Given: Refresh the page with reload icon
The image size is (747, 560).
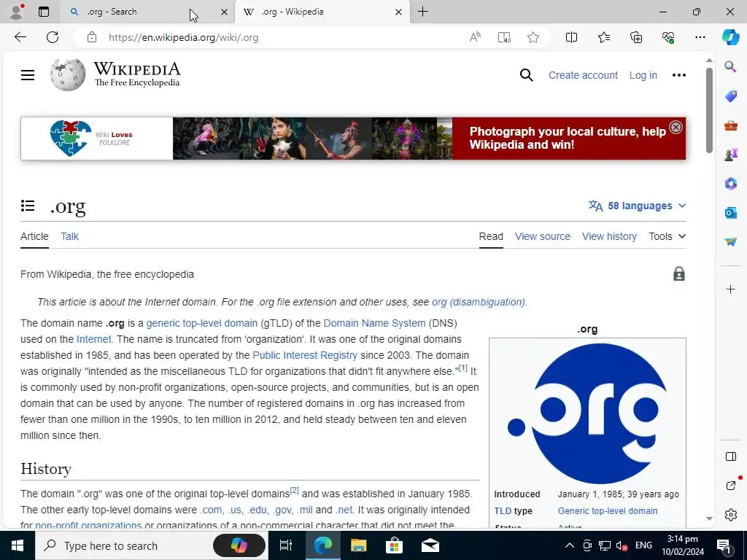Looking at the screenshot, I should click(x=53, y=37).
